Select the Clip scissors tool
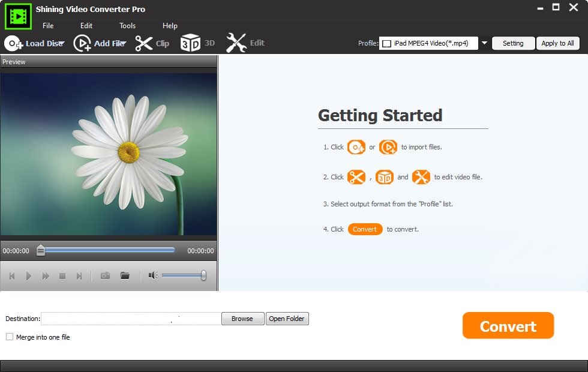The image size is (588, 372). 143,43
